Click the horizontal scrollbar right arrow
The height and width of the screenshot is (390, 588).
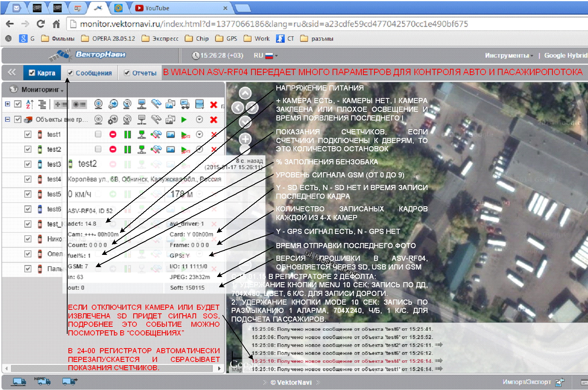tap(219, 368)
